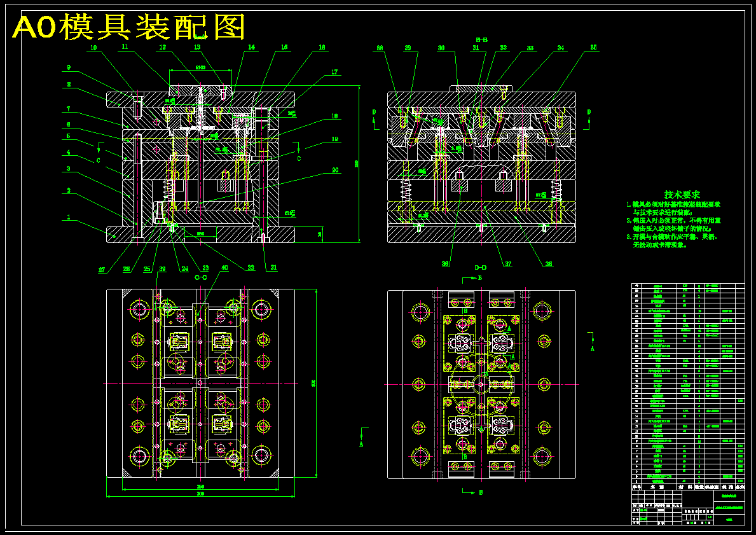756x535 pixels.
Task: Select part callout number 9
Action: point(69,67)
